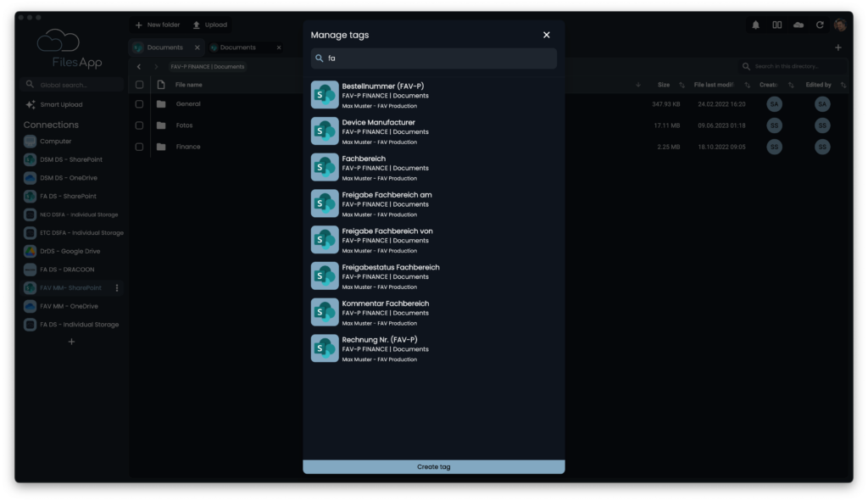Open DrDS - Google Drive connection
868x501 pixels.
[x=62, y=251]
